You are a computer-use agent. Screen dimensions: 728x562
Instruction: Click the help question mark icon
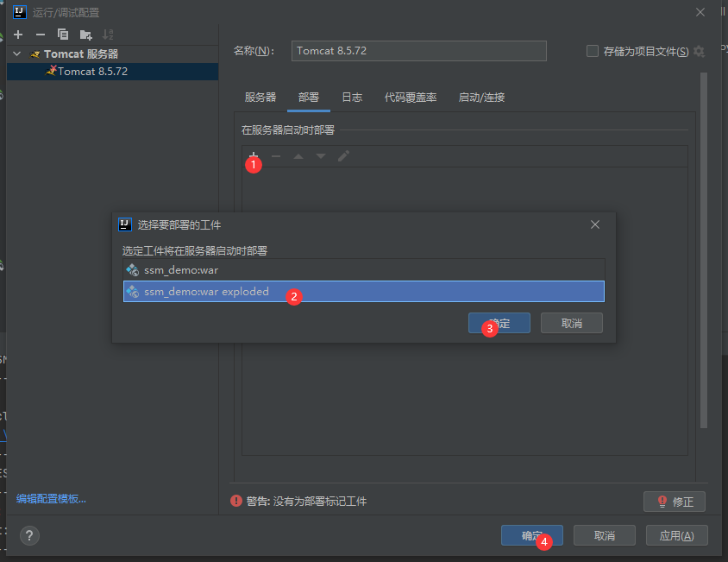[29, 536]
